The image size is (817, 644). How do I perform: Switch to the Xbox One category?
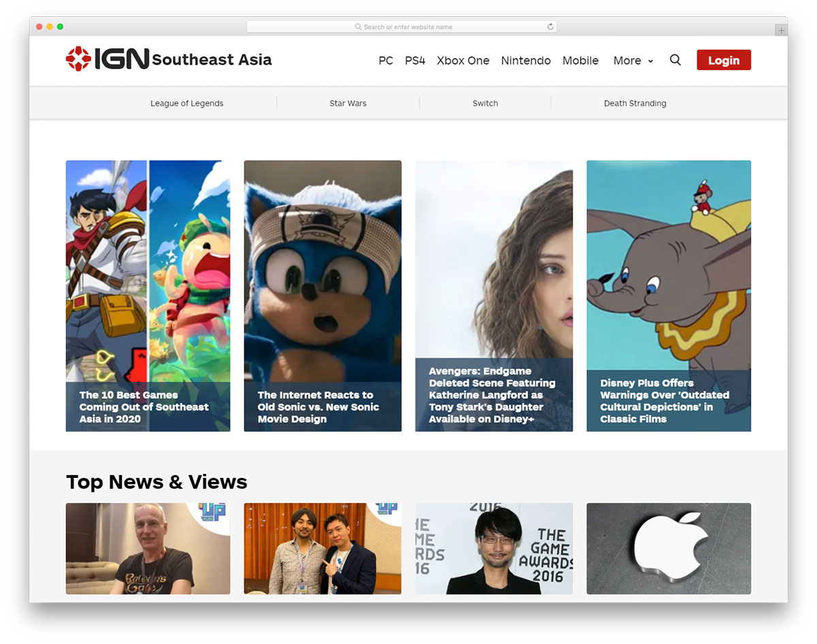463,60
